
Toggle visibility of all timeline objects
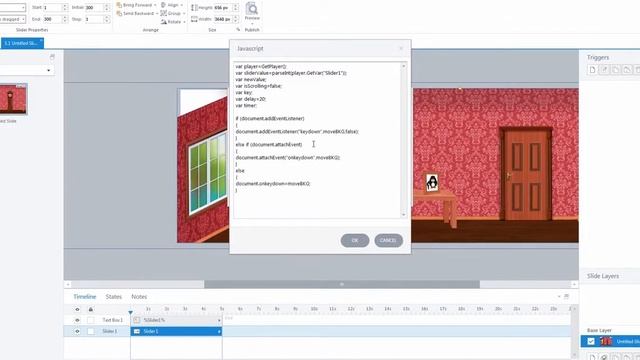coord(77,309)
